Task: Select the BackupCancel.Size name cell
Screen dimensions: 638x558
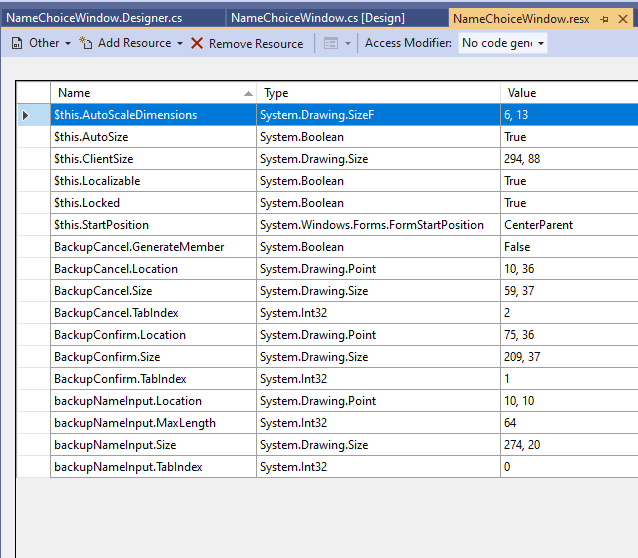Action: 153,291
